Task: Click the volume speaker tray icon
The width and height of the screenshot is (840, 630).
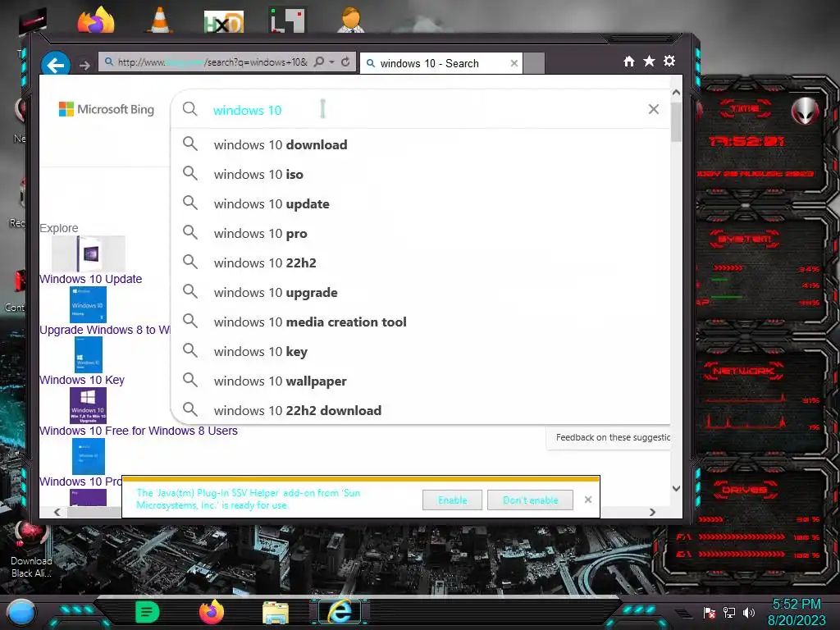Action: coord(748,613)
